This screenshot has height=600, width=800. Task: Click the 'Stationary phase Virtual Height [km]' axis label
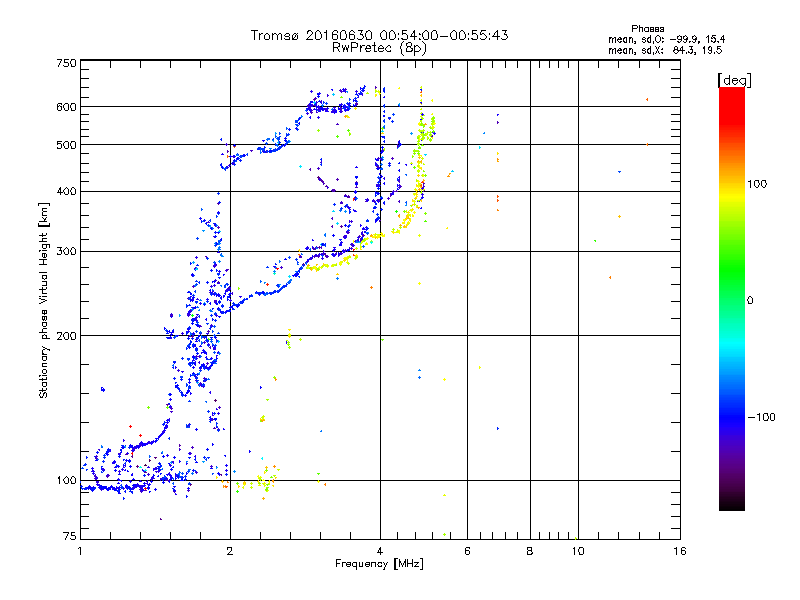point(44,301)
